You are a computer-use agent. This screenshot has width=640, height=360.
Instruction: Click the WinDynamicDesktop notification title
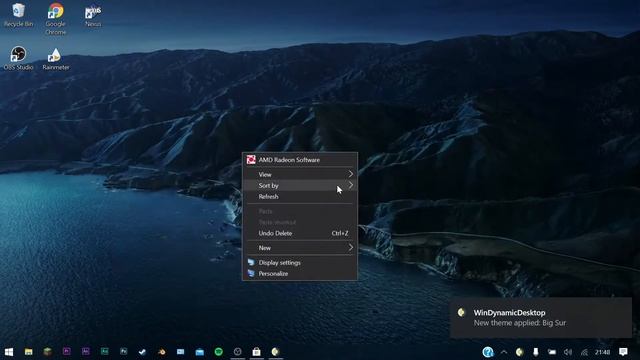pos(509,313)
